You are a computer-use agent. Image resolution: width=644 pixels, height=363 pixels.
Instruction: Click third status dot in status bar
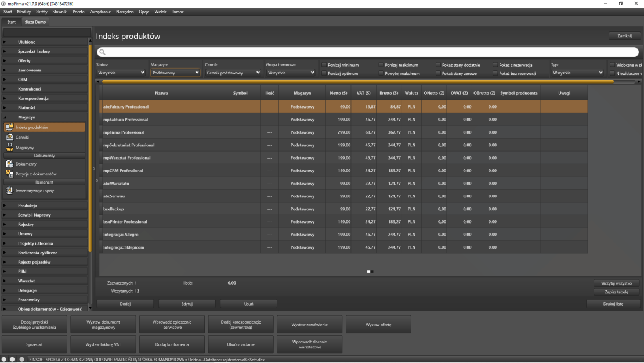pyautogui.click(x=22, y=360)
